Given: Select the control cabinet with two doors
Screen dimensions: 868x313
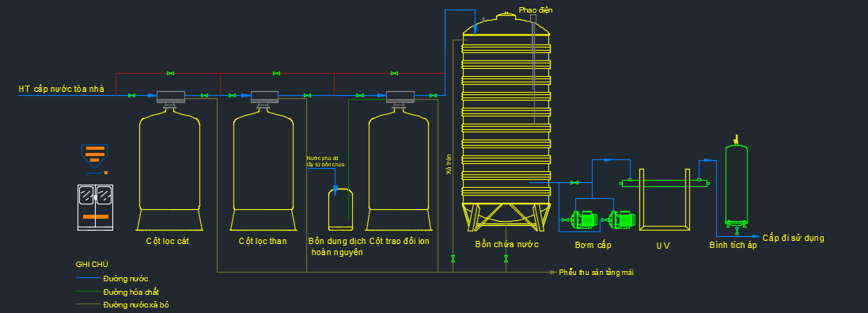Looking at the screenshot, I should (95, 207).
